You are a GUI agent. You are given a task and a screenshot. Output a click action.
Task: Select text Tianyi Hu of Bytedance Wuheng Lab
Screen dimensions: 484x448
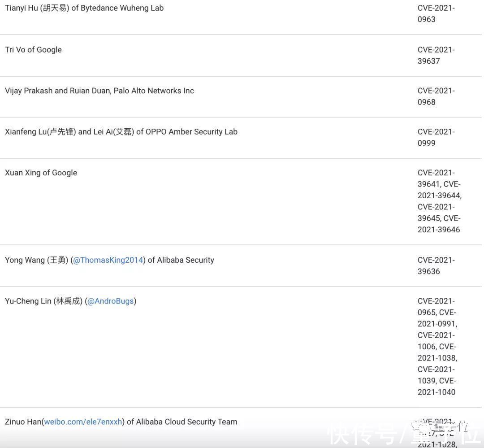[x=84, y=8]
